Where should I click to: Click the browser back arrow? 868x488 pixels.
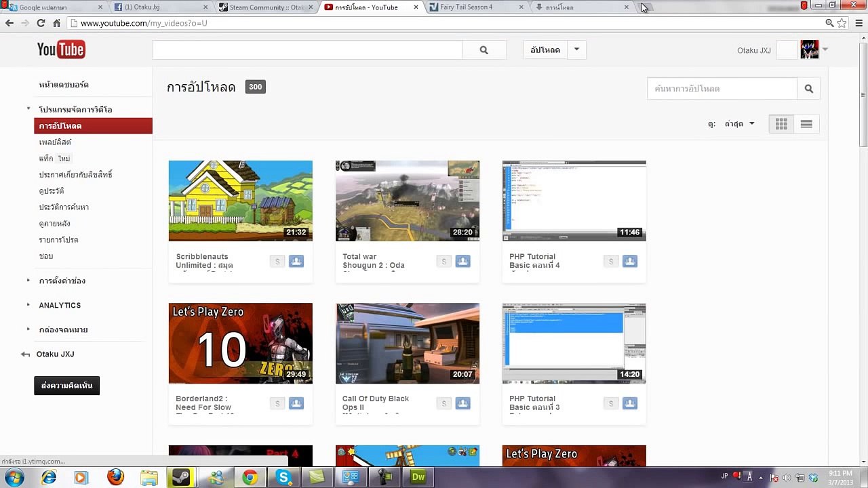pyautogui.click(x=9, y=23)
